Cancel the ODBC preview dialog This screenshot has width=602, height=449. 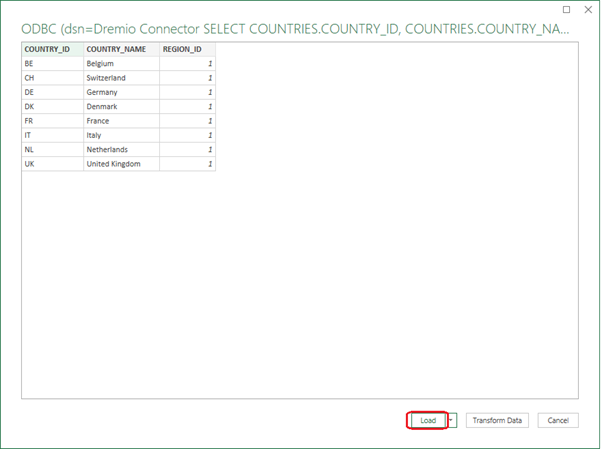[558, 421]
